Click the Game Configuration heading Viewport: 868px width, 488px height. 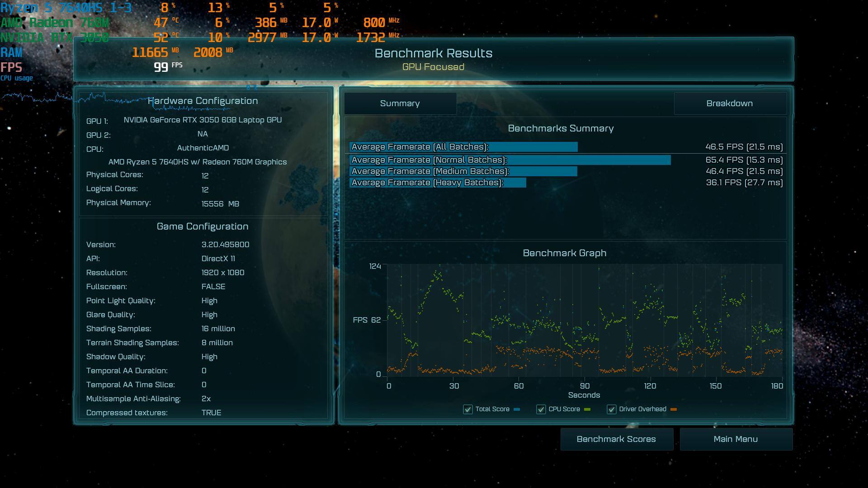(x=203, y=226)
